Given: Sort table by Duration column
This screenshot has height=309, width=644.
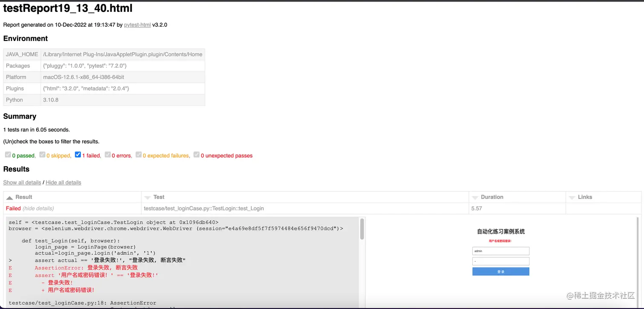Looking at the screenshot, I should 517,197.
